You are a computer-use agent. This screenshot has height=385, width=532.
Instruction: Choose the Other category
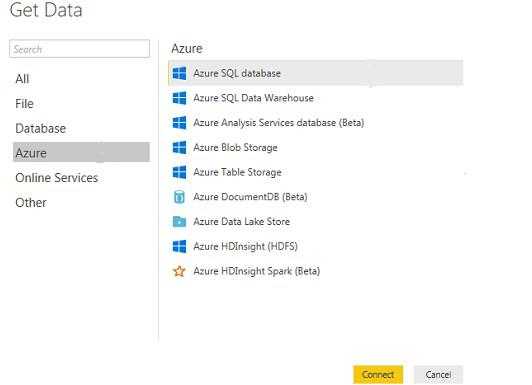31,203
